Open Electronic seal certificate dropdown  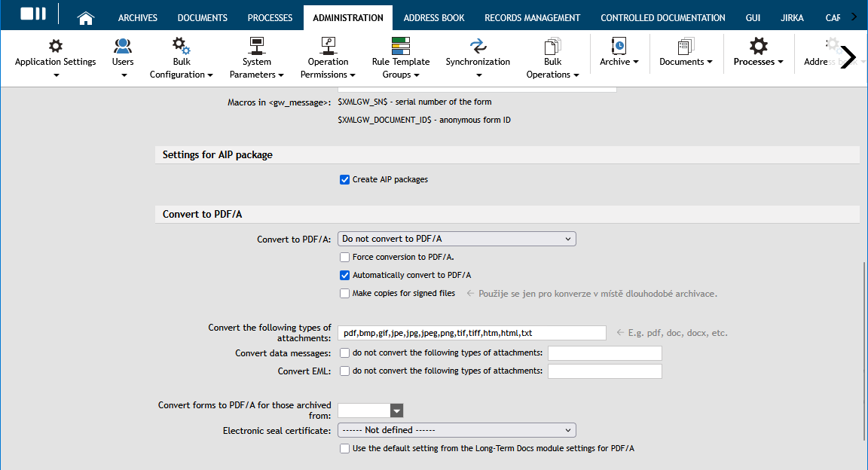click(457, 430)
